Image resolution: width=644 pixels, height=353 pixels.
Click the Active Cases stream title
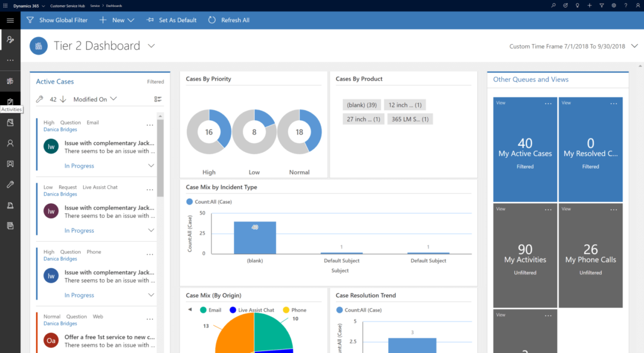(55, 81)
